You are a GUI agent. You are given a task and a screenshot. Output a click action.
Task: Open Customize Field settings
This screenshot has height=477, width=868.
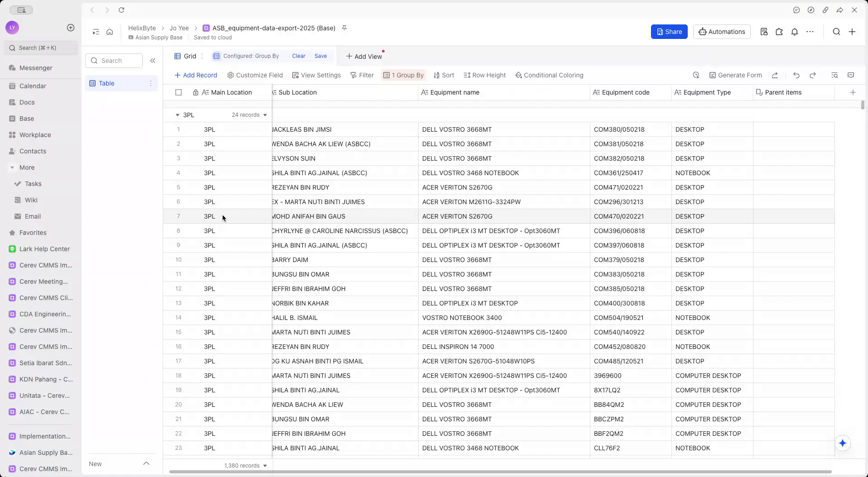tap(255, 75)
